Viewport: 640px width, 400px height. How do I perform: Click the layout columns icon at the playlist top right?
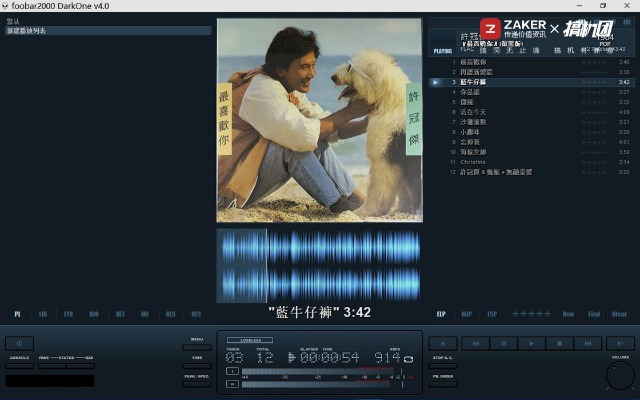627,22
